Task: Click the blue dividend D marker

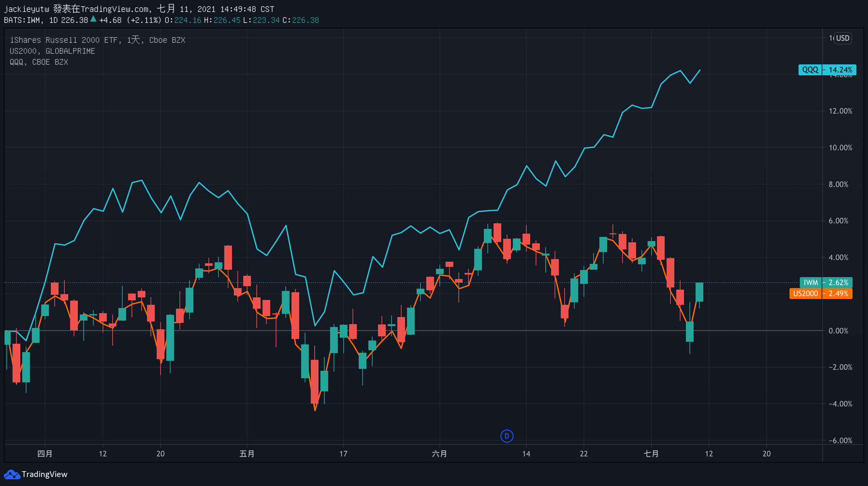Action: (507, 436)
